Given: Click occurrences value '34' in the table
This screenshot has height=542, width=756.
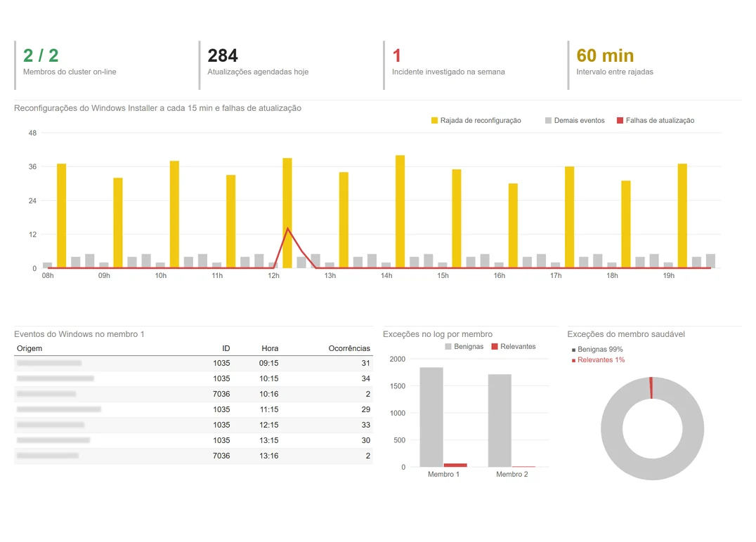Looking at the screenshot, I should pos(366,378).
